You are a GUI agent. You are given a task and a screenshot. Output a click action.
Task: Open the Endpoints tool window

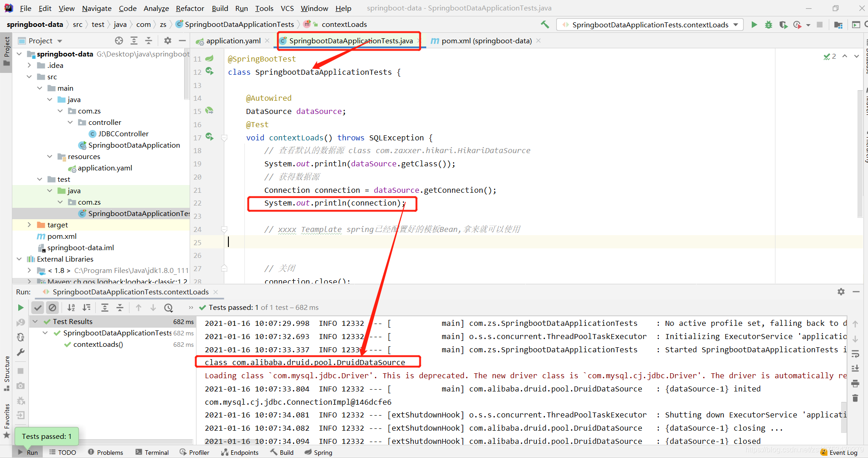tap(239, 452)
